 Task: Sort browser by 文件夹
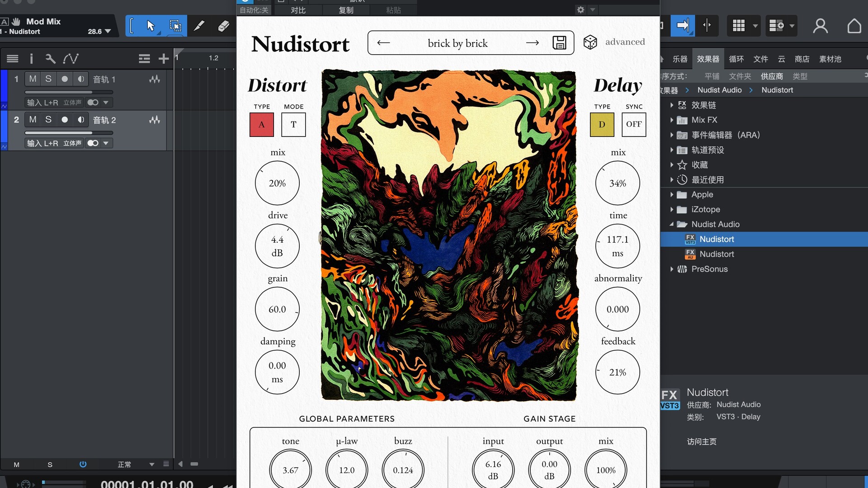(740, 76)
